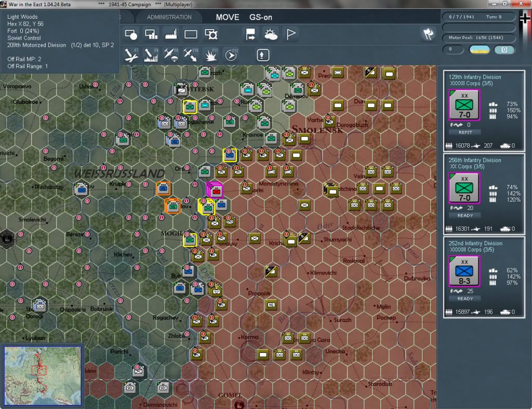
Task: Click the F12 circular arrow icon
Action: (x=231, y=55)
